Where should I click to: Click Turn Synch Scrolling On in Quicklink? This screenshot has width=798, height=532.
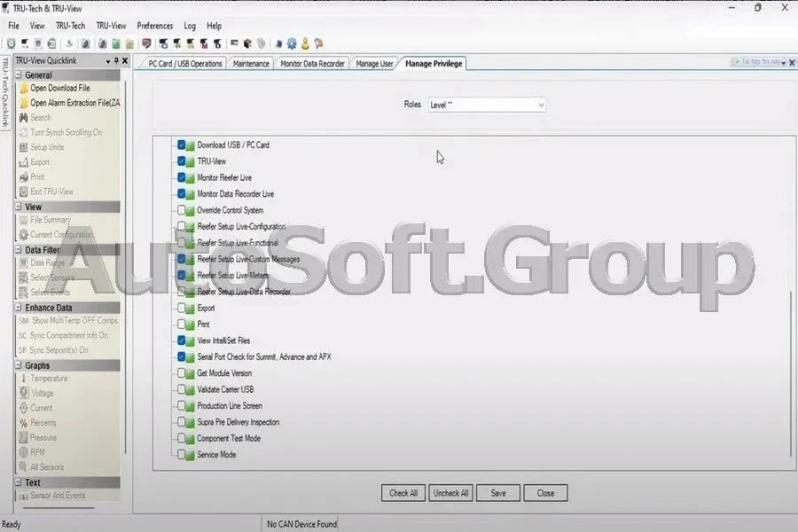pyautogui.click(x=60, y=132)
